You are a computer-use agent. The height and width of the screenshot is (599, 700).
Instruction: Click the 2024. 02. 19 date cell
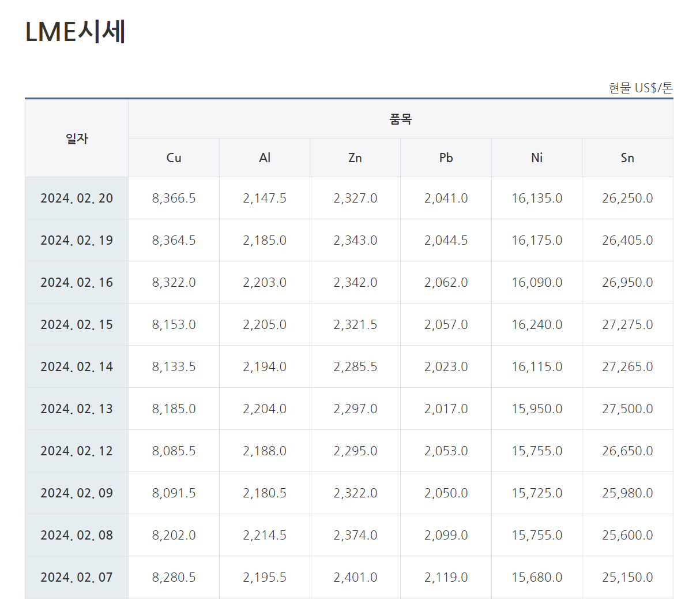click(x=77, y=240)
